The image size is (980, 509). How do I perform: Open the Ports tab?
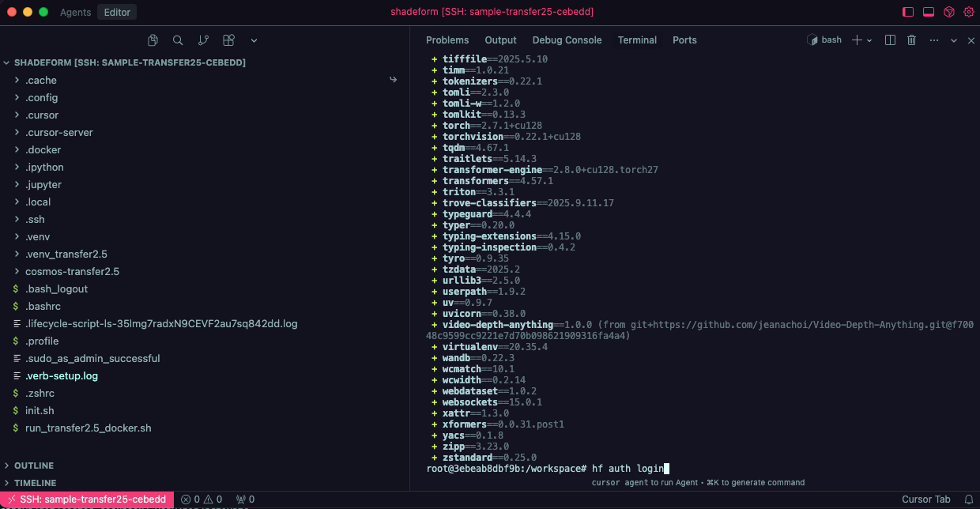684,40
